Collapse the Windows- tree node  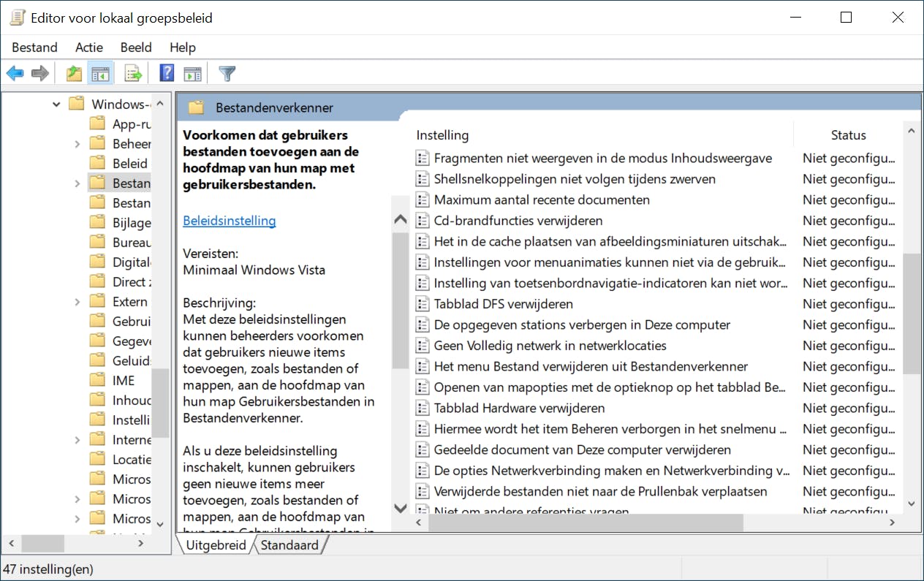pyautogui.click(x=56, y=105)
